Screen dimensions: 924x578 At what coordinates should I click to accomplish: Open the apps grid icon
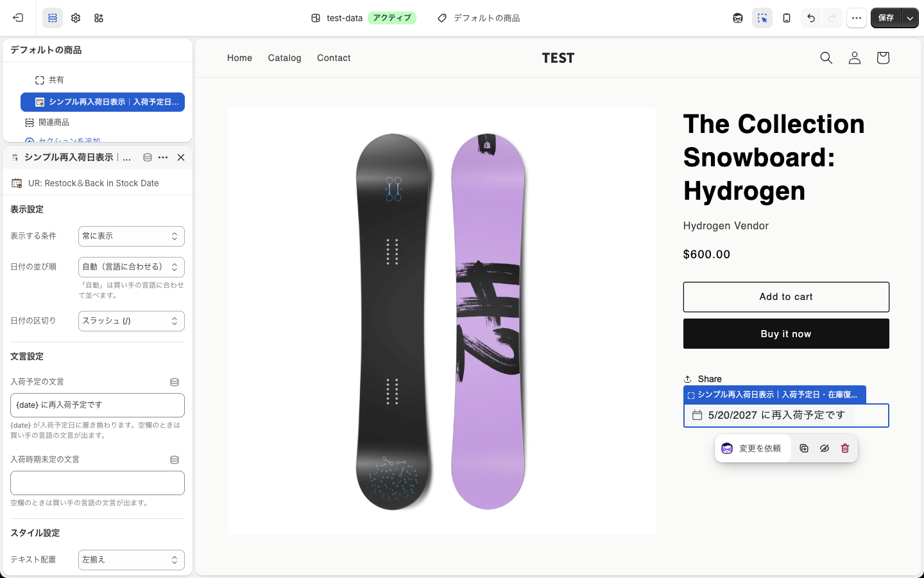(99, 18)
